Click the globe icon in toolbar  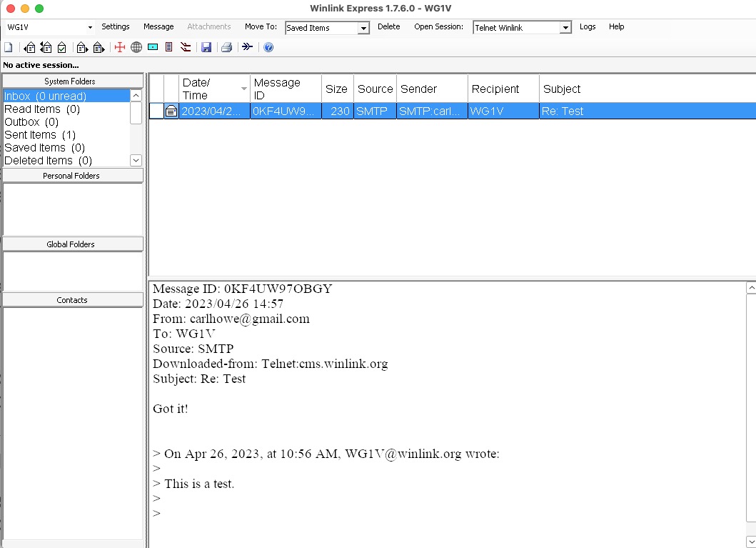(x=136, y=48)
